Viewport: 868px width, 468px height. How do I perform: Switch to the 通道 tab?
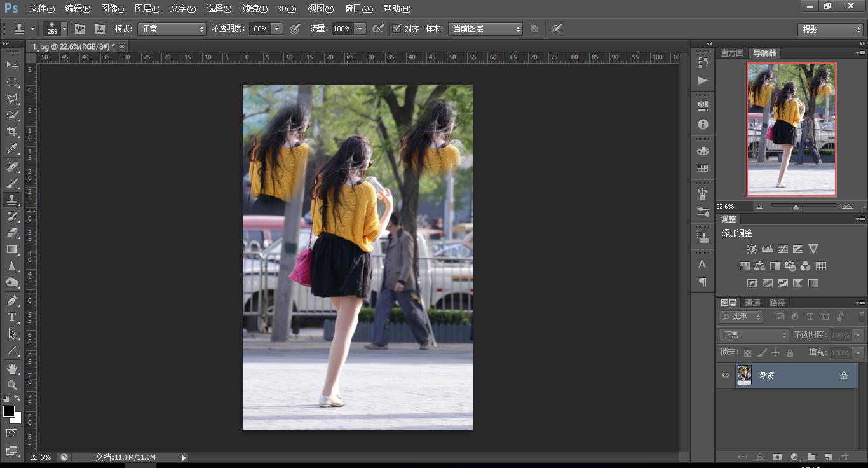[752, 303]
